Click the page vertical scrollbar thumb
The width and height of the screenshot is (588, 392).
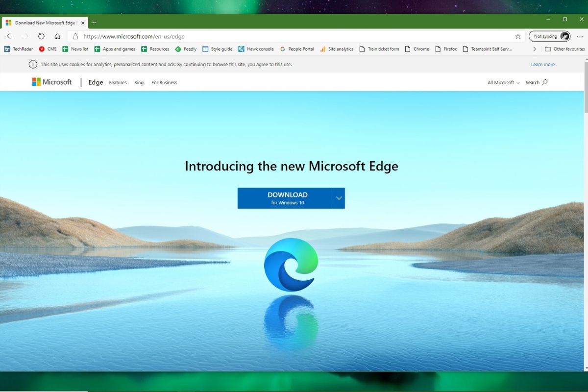pos(585,88)
